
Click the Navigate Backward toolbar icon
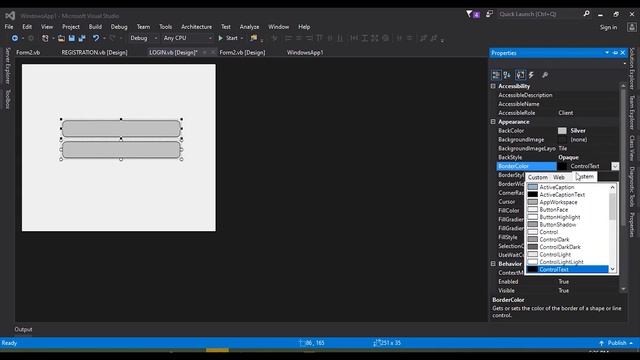pyautogui.click(x=15, y=38)
